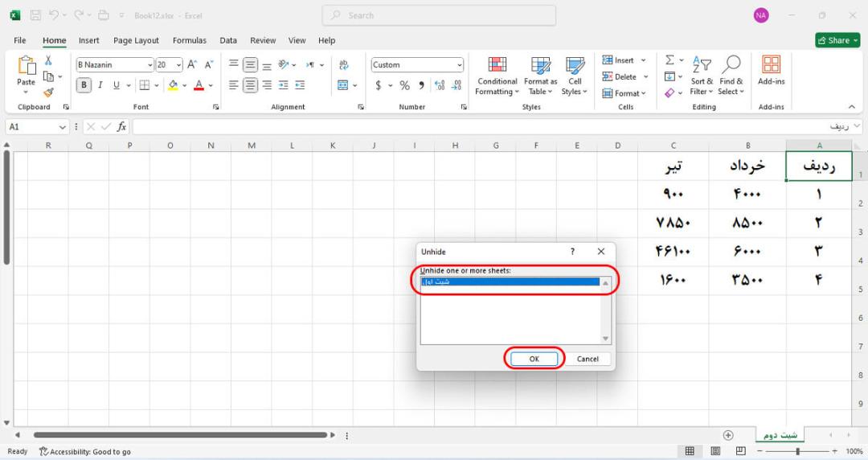Open Sort & Filter menu

pos(702,76)
